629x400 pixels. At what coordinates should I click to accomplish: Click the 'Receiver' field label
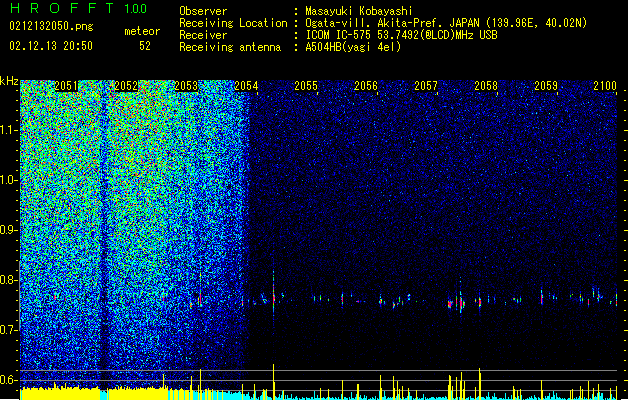point(203,35)
